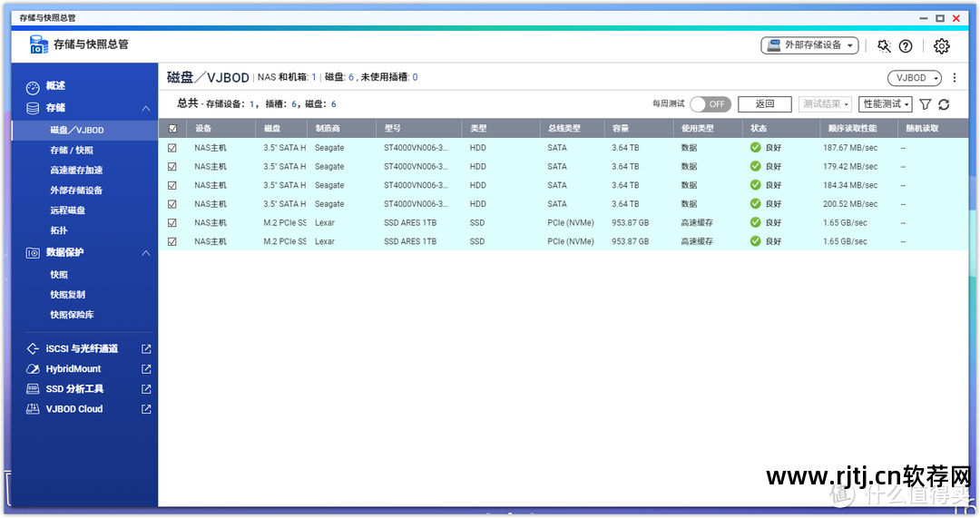The image size is (980, 518).
Task: Click the VJBOD Cloud icon
Action: pyautogui.click(x=33, y=408)
